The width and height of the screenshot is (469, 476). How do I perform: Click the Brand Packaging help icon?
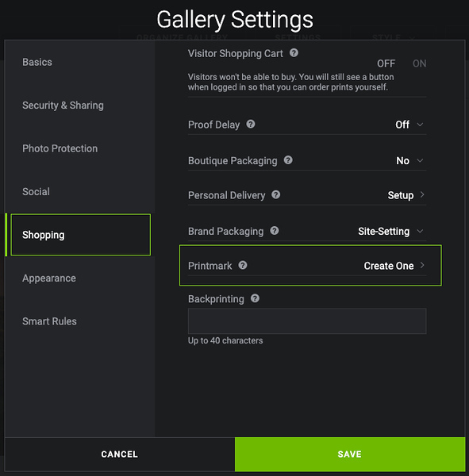(275, 231)
